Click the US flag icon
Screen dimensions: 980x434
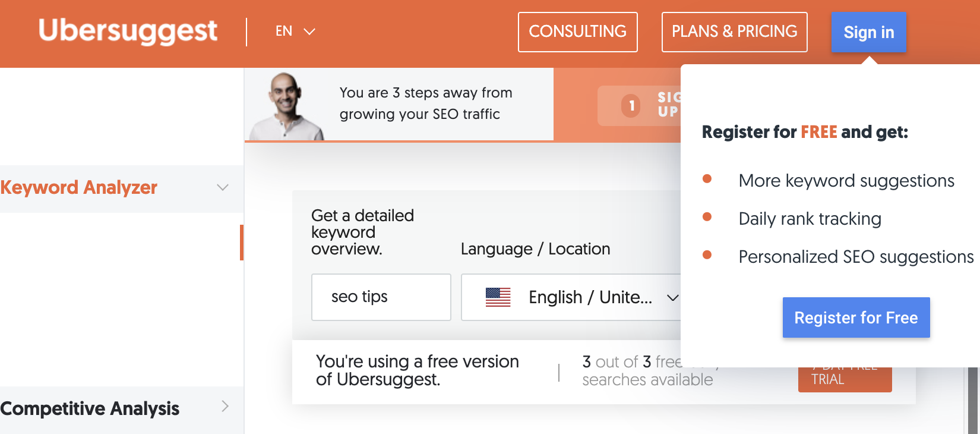pos(498,297)
